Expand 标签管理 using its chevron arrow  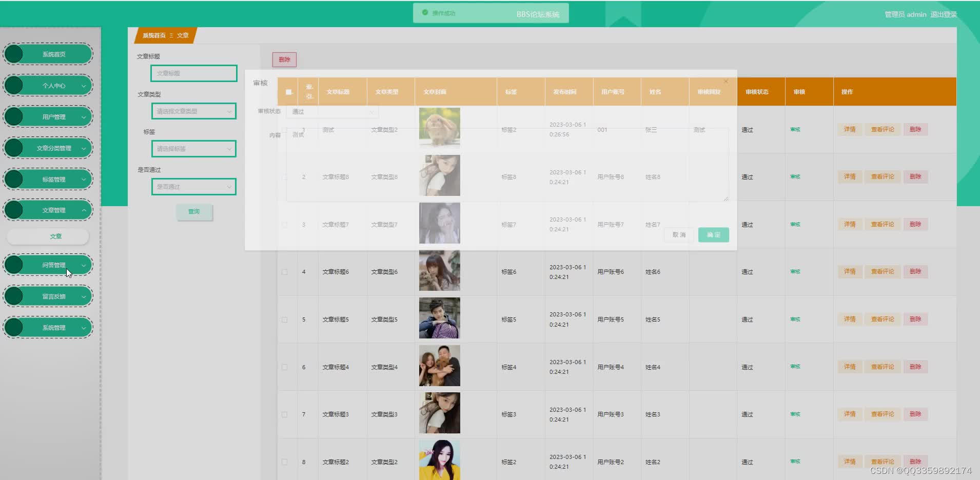coord(84,179)
